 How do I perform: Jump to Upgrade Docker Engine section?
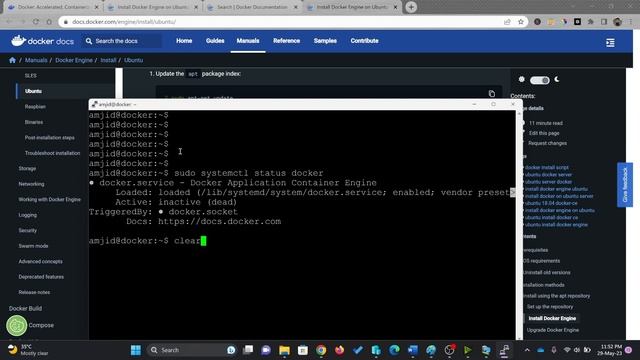coord(553,330)
